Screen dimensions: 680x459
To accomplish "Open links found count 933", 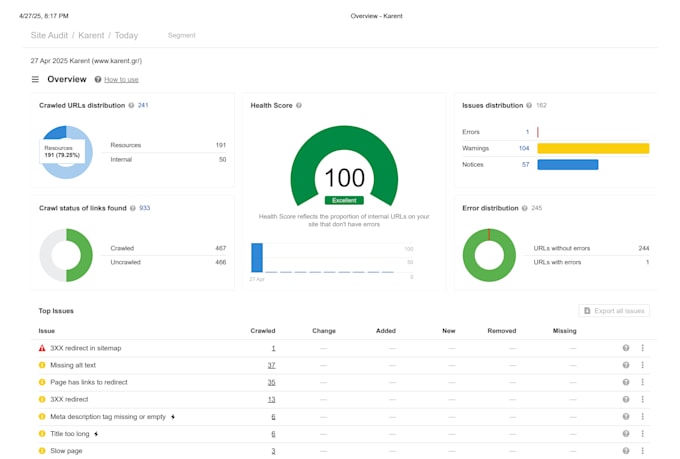I will point(144,208).
